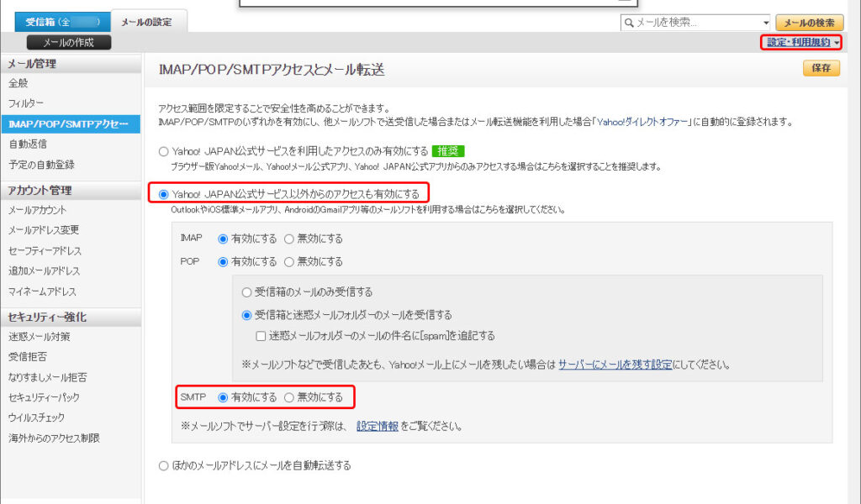This screenshot has width=861, height=504.
Task: Select 受信箱のメールのみ受信する radio option
Action: click(246, 292)
